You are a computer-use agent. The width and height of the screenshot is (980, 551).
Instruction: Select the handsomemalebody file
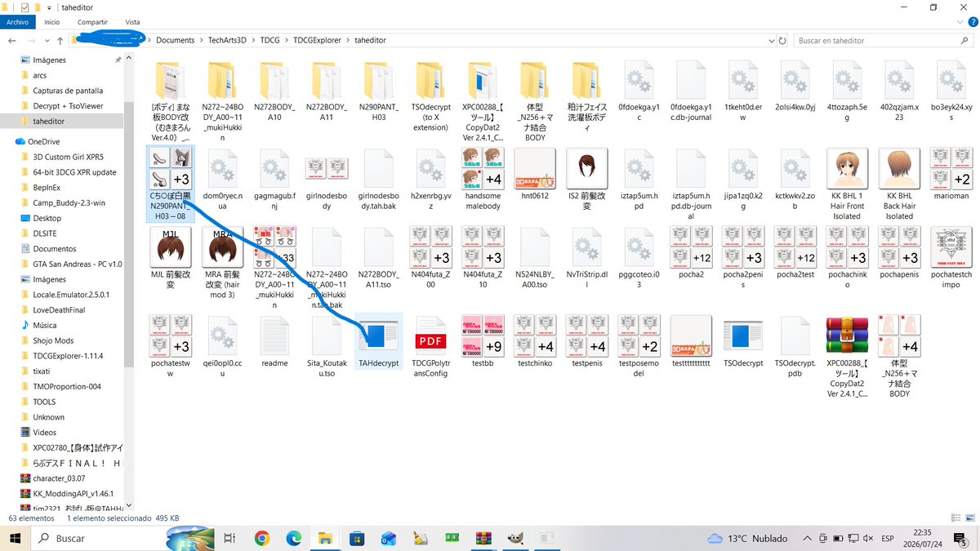(483, 180)
